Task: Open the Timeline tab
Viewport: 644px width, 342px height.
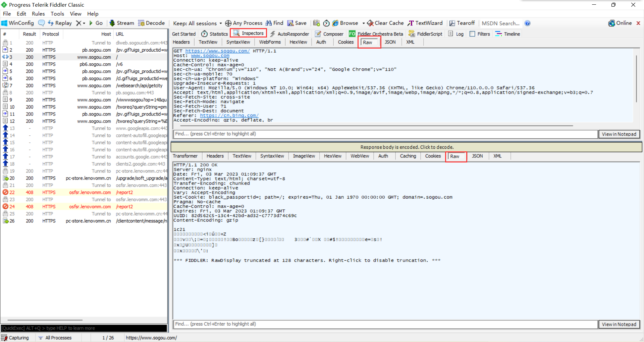Action: tap(507, 34)
